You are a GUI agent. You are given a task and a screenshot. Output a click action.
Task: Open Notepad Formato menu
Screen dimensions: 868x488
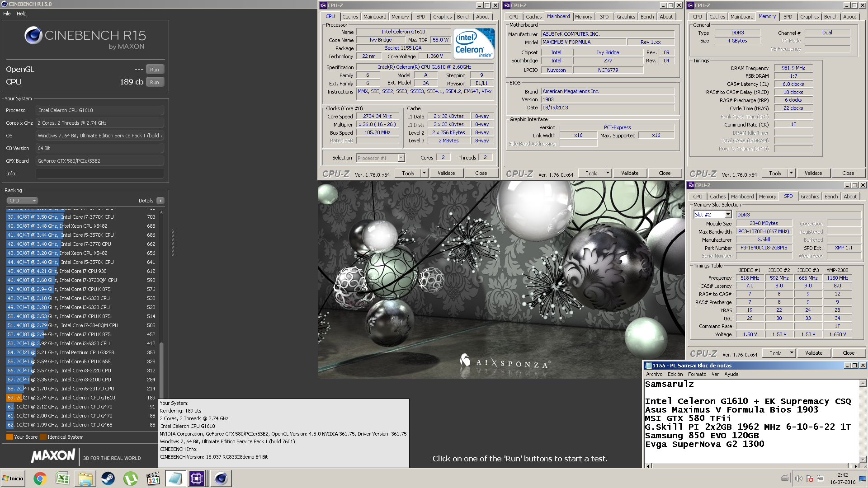pyautogui.click(x=697, y=374)
